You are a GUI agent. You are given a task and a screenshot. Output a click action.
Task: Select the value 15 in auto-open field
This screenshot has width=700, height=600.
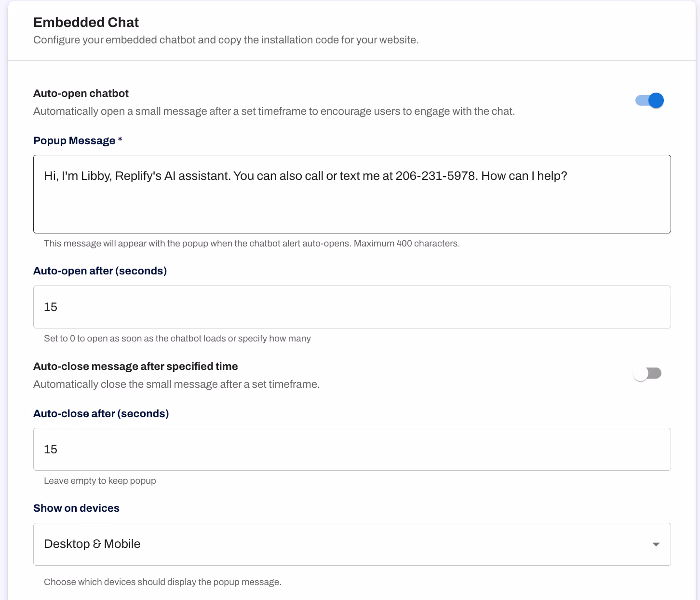click(x=50, y=307)
